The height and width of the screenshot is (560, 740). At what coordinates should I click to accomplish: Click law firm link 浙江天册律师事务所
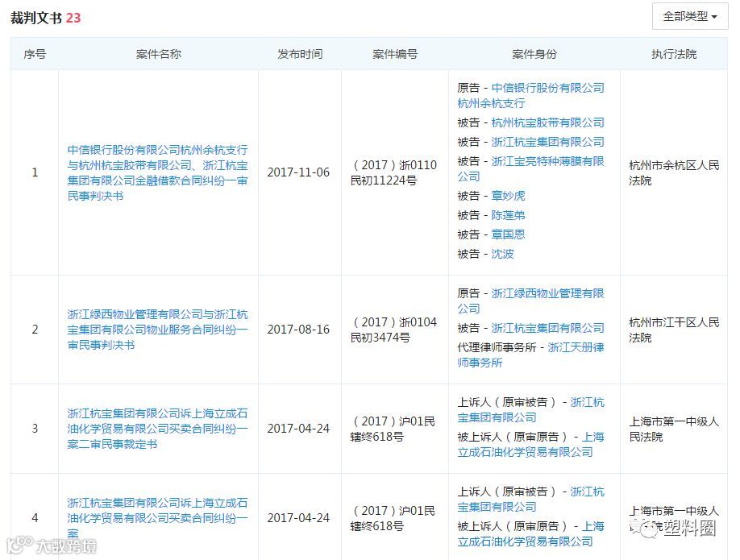click(x=531, y=355)
